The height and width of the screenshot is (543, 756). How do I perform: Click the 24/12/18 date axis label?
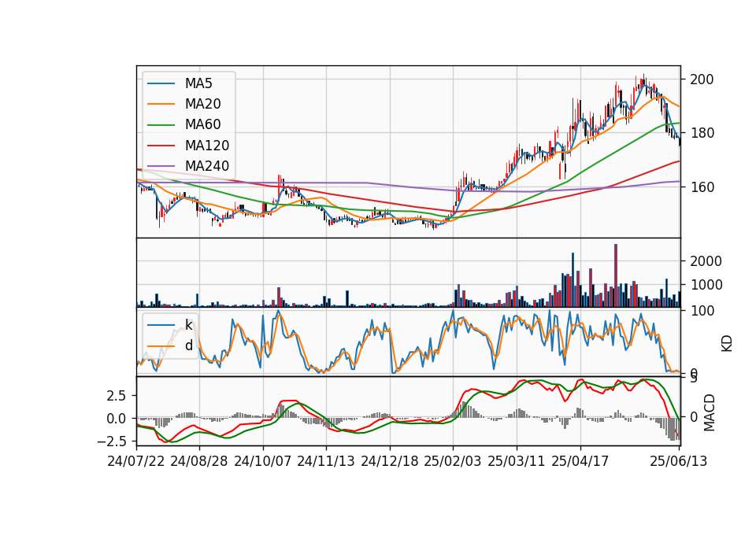pyautogui.click(x=390, y=461)
